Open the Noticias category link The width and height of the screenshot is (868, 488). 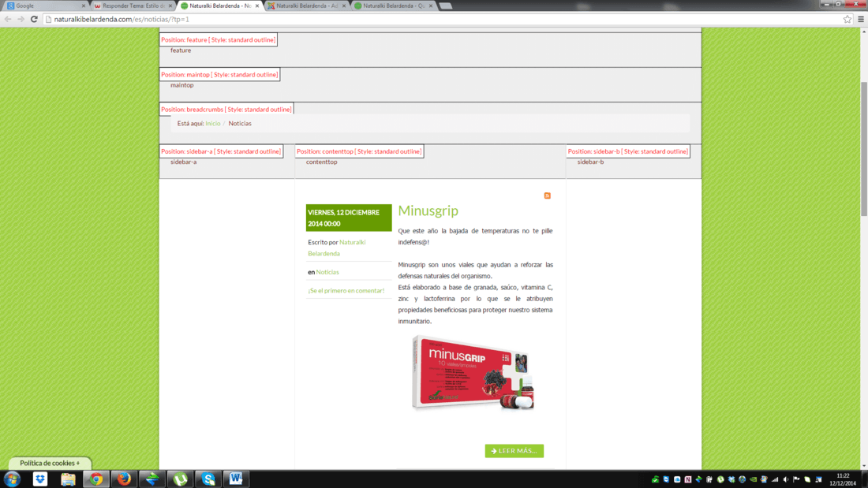click(327, 272)
